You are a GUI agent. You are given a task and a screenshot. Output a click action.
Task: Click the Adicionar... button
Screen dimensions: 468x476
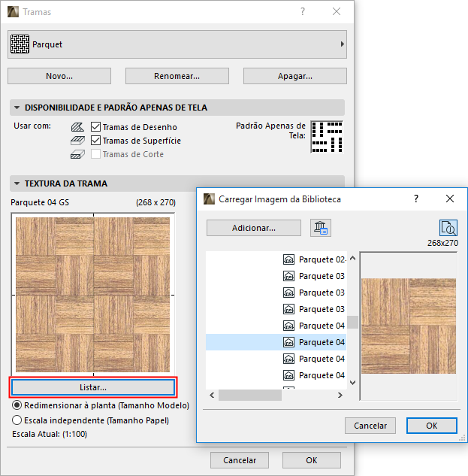[x=254, y=228]
